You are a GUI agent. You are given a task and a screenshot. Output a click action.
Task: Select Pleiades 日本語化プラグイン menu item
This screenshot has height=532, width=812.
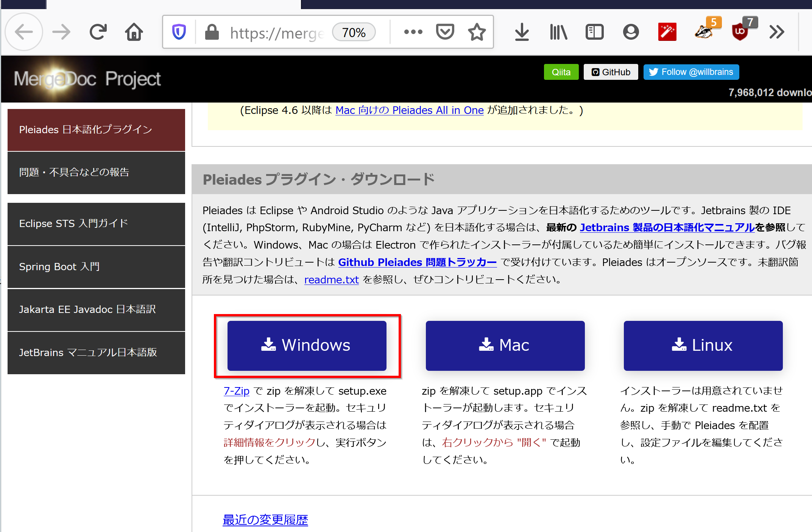[x=96, y=130]
